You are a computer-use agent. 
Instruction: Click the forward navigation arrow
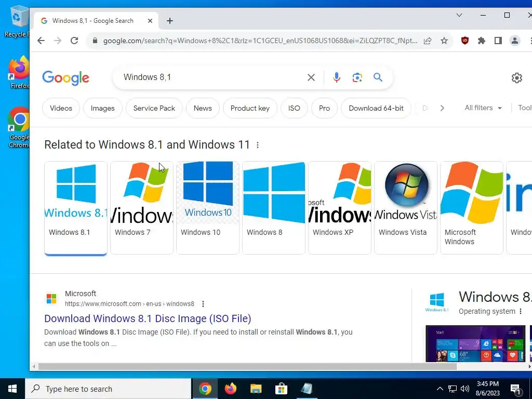click(x=58, y=41)
